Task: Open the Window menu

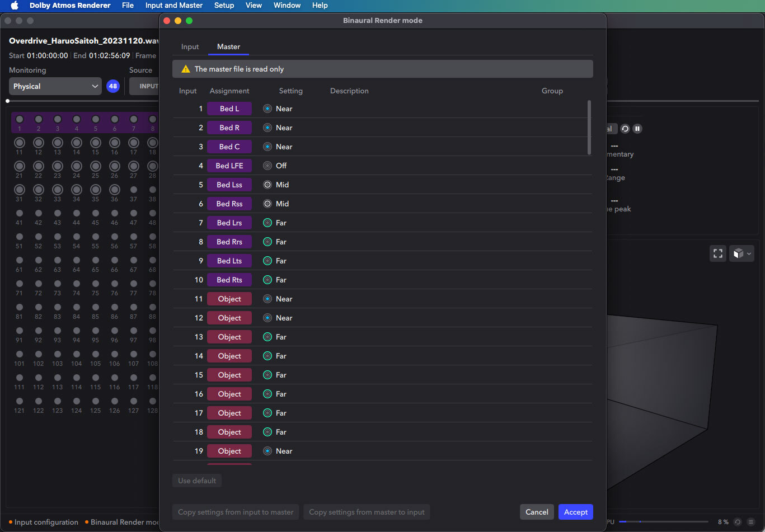Action: pyautogui.click(x=287, y=5)
